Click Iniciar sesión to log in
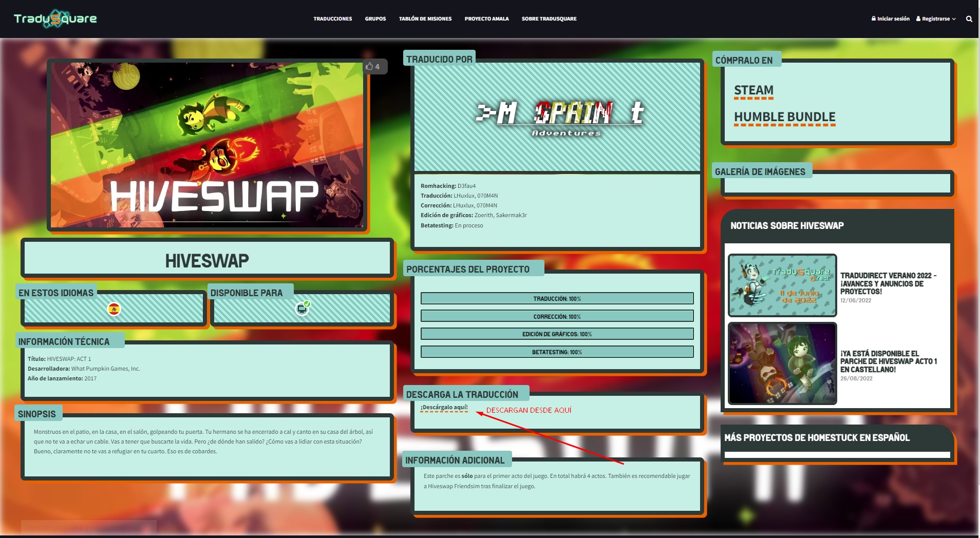 point(890,19)
